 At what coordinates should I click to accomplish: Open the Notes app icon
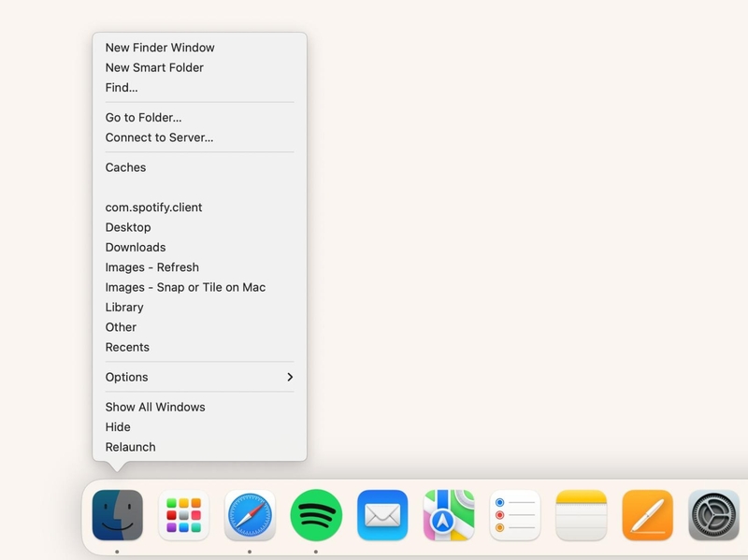point(582,515)
